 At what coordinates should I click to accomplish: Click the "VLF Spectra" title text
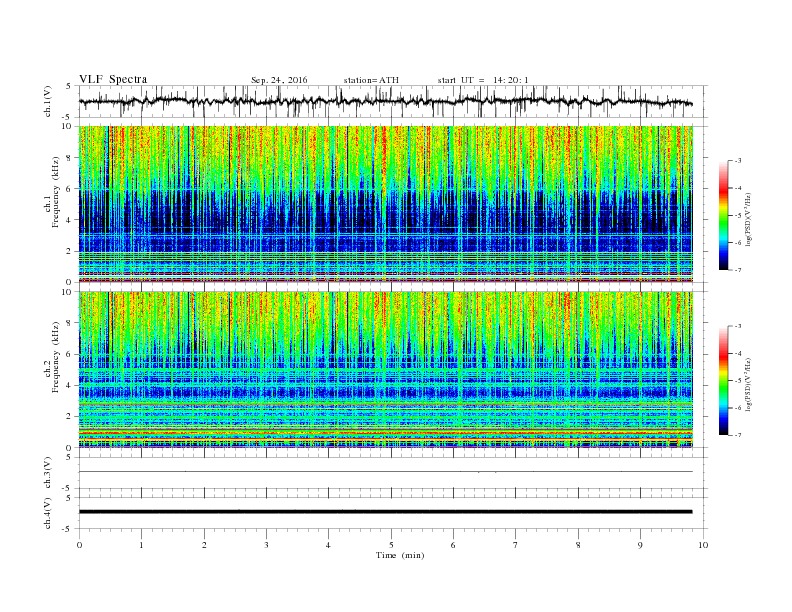point(113,79)
